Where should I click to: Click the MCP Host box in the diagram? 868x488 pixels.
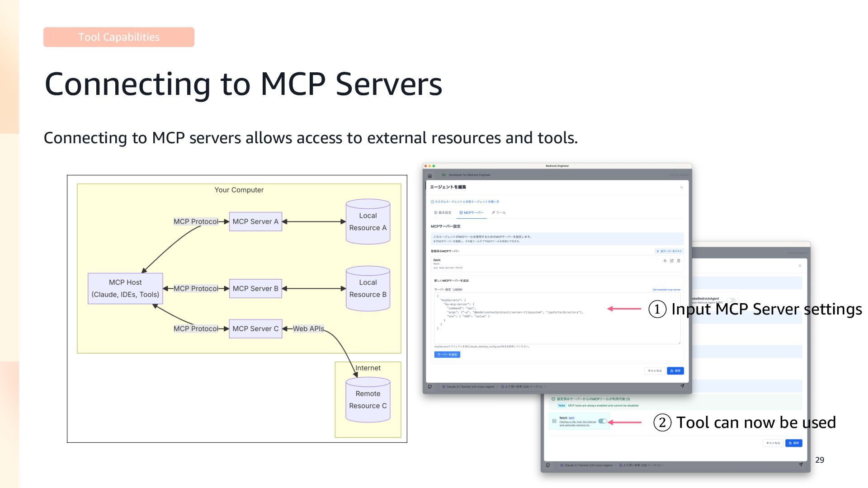click(x=125, y=288)
